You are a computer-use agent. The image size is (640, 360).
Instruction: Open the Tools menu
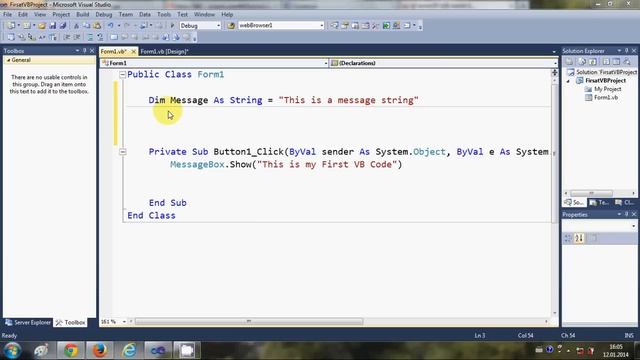click(164, 14)
